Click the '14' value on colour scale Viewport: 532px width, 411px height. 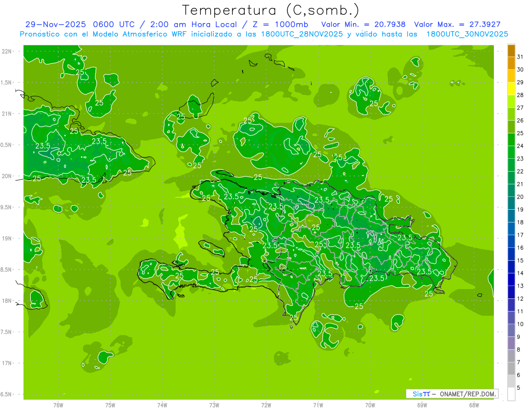[520, 273]
